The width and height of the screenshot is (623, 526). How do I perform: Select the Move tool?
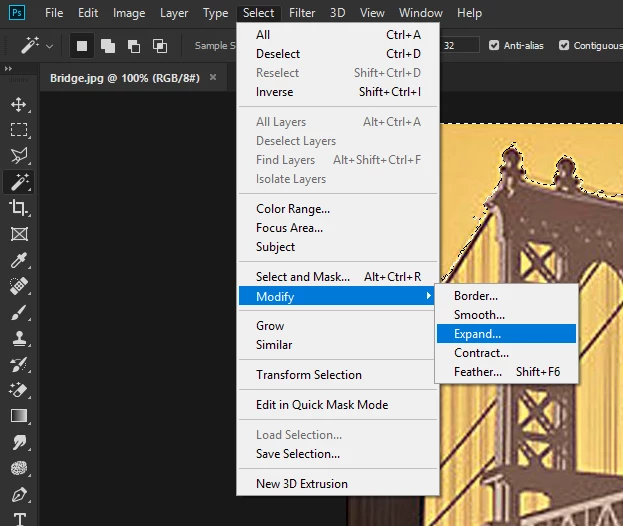point(19,105)
